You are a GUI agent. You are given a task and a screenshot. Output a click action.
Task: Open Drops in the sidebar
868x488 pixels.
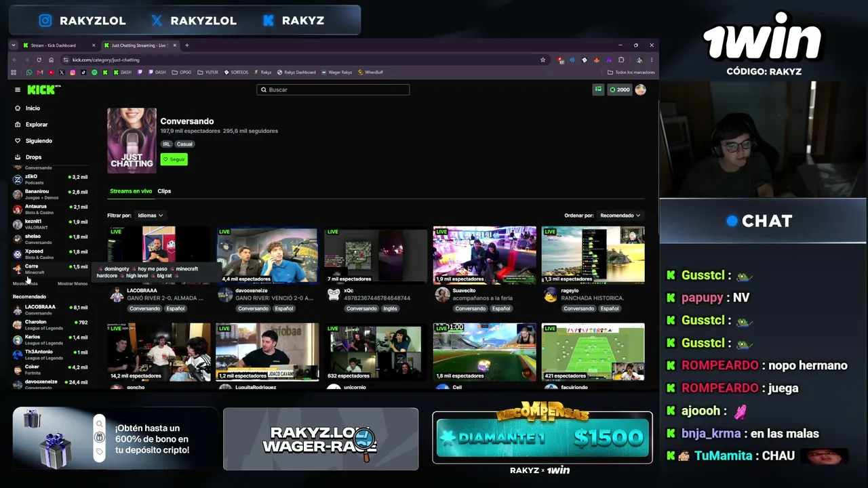(x=33, y=157)
